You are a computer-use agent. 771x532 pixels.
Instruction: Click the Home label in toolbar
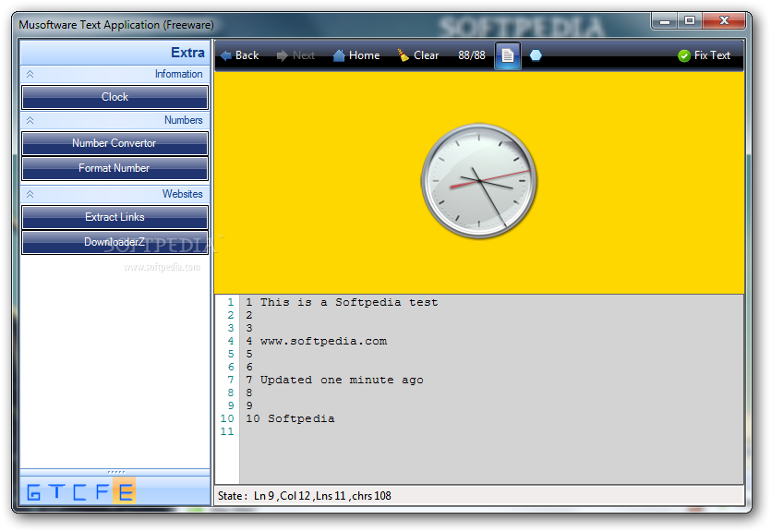[365, 55]
